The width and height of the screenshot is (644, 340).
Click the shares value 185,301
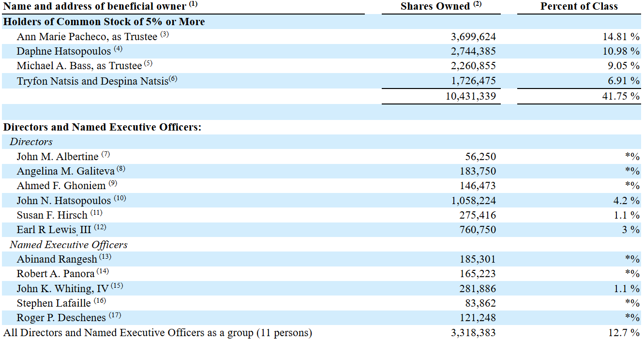[x=478, y=259]
